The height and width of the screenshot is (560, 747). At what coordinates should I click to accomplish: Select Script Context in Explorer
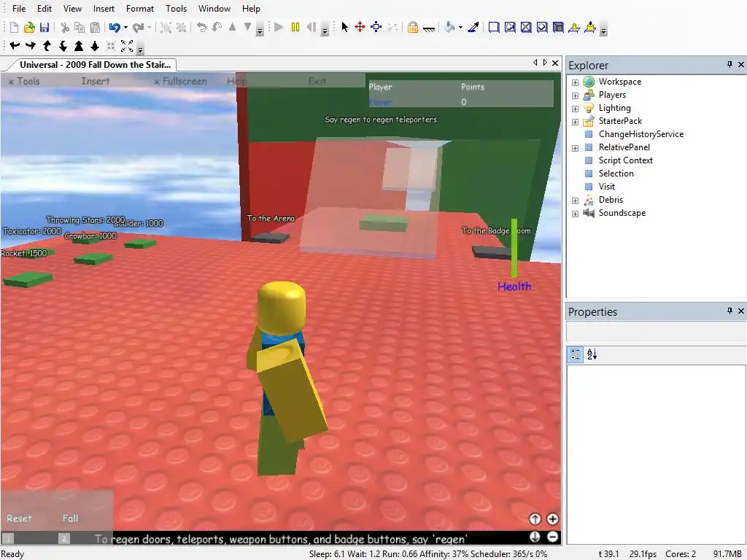[x=625, y=160]
